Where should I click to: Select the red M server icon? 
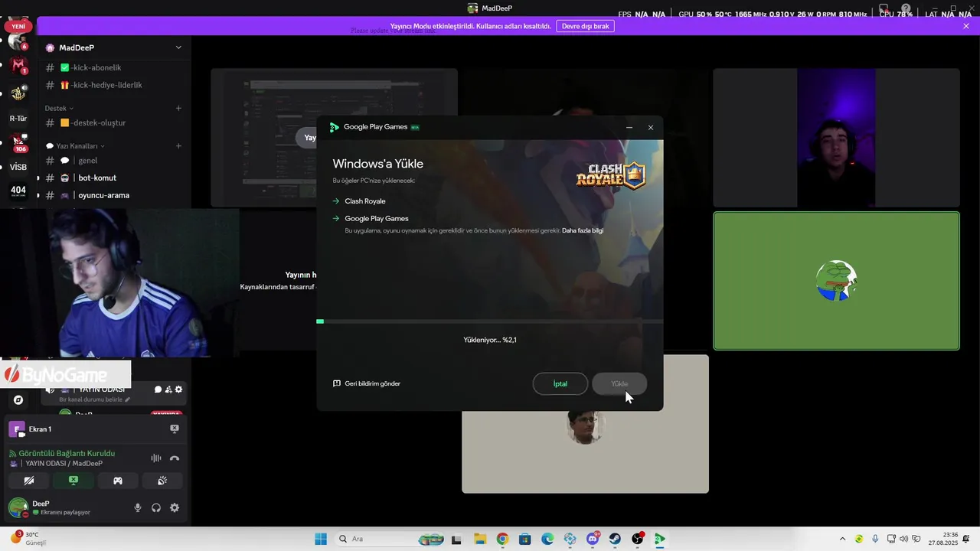coord(18,67)
